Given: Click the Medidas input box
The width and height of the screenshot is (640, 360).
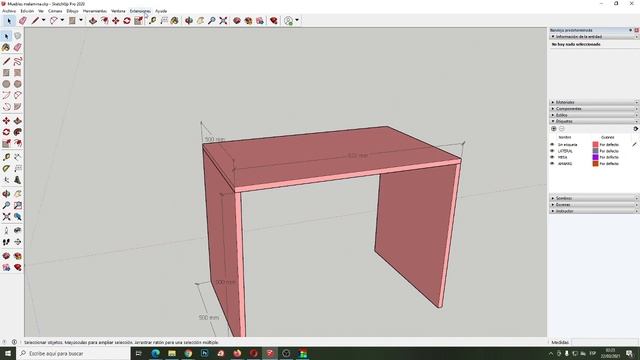Looking at the screenshot, I should (604, 342).
